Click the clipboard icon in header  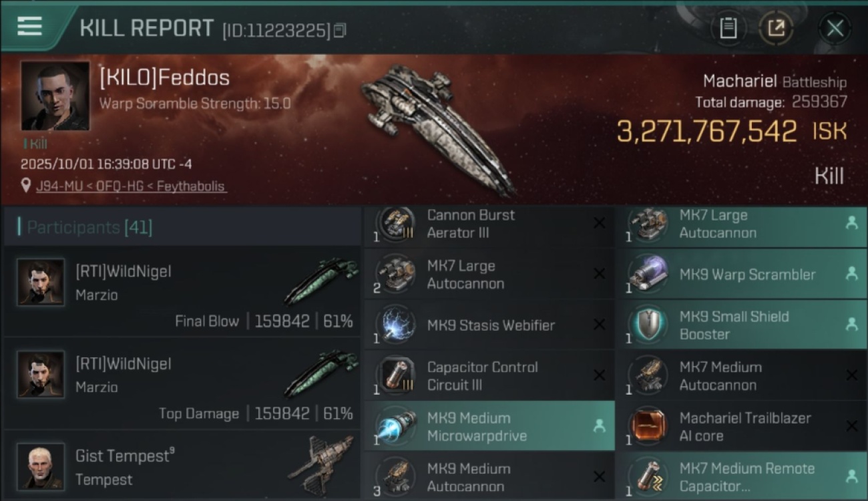[x=728, y=28]
